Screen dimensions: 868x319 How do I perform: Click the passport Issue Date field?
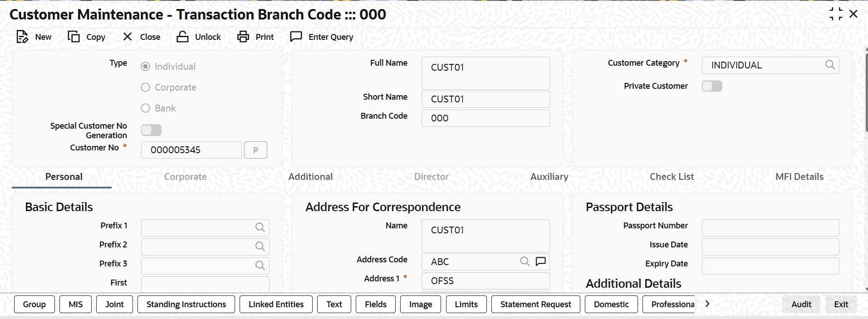[x=770, y=247]
